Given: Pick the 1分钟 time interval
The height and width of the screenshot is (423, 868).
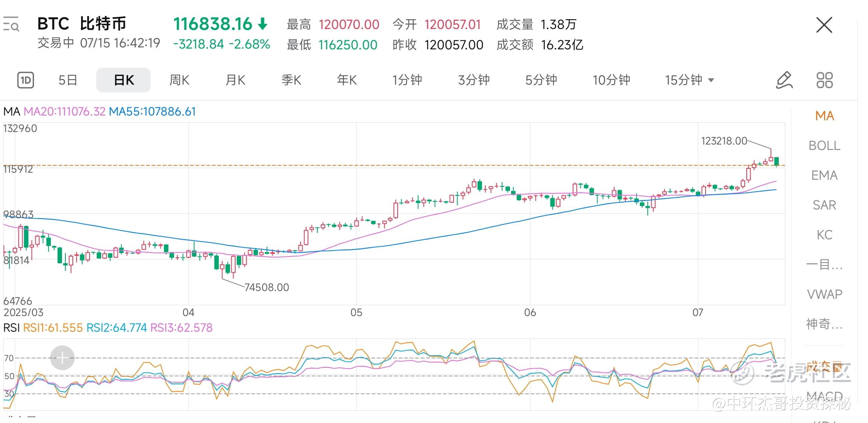Looking at the screenshot, I should 407,80.
